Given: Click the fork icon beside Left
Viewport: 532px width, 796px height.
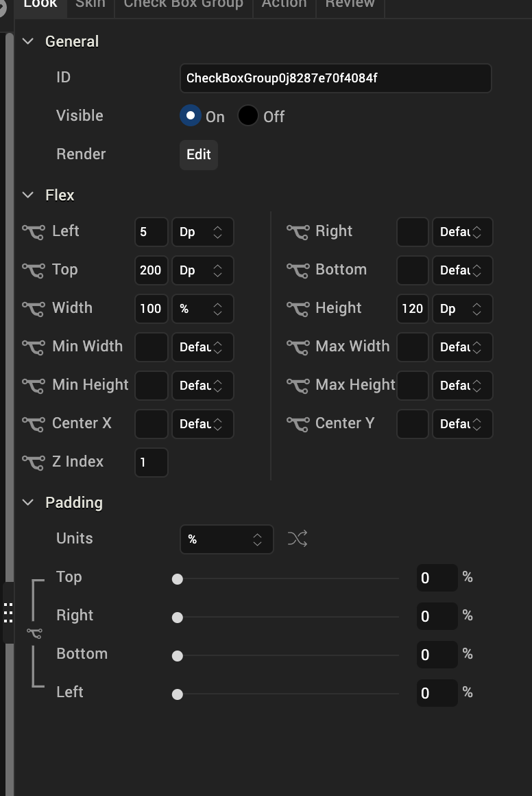Looking at the screenshot, I should coord(34,232).
